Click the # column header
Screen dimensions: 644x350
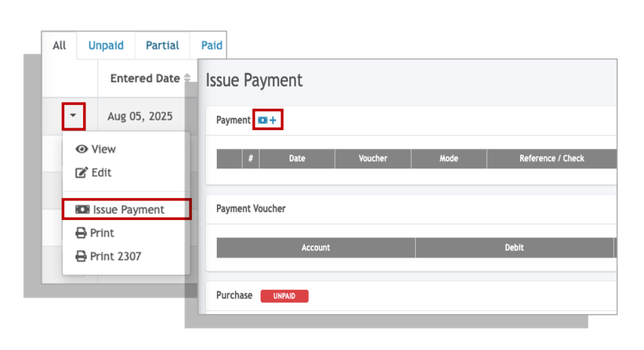tap(250, 158)
